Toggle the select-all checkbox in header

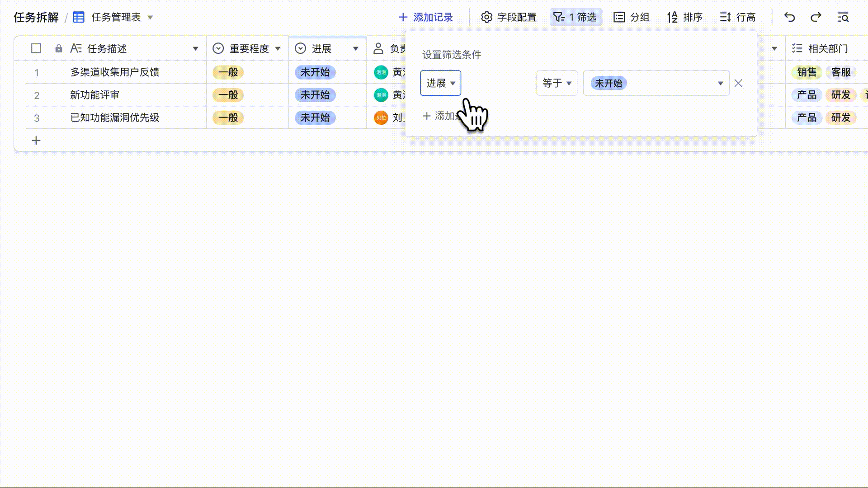pyautogui.click(x=36, y=48)
